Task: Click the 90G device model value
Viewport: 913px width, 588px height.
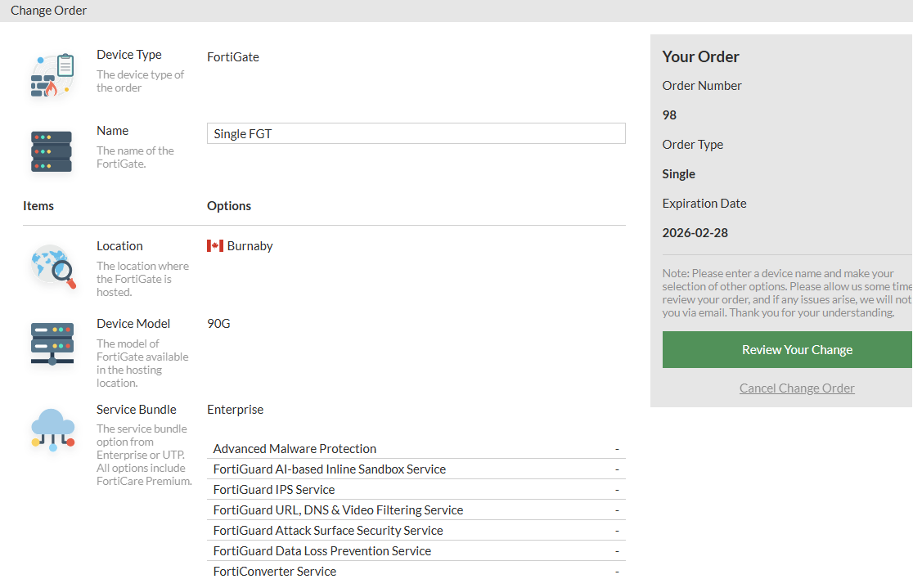Action: [x=218, y=324]
